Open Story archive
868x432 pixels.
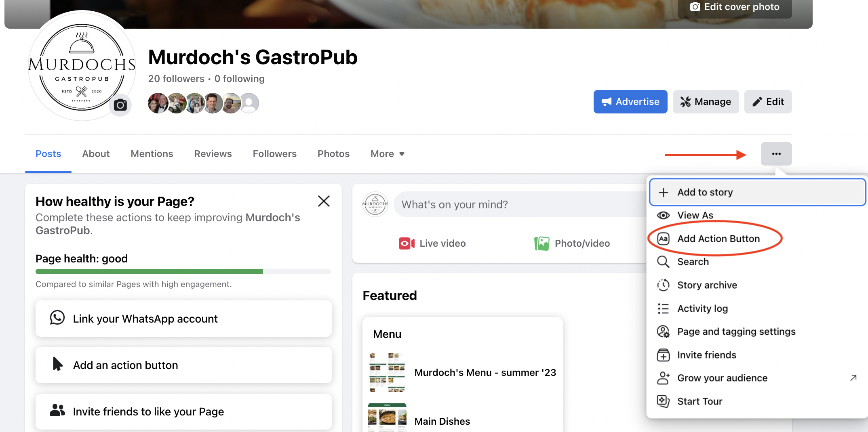pyautogui.click(x=757, y=285)
